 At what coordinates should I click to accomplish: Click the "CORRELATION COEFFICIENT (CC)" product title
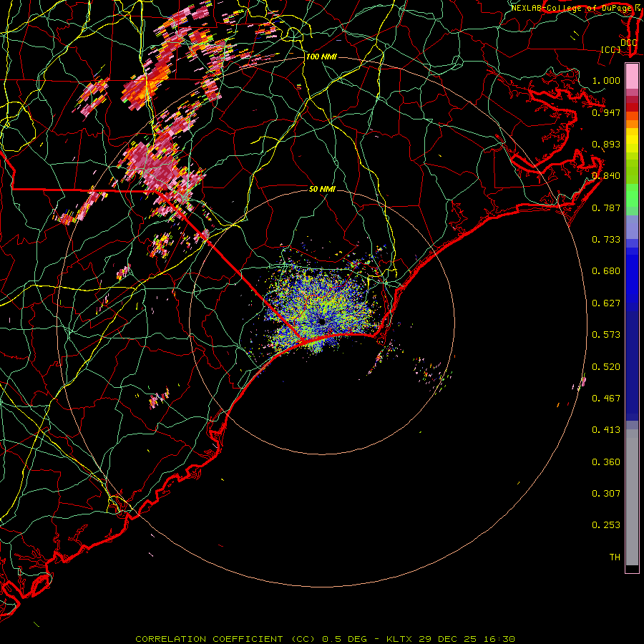(x=225, y=639)
